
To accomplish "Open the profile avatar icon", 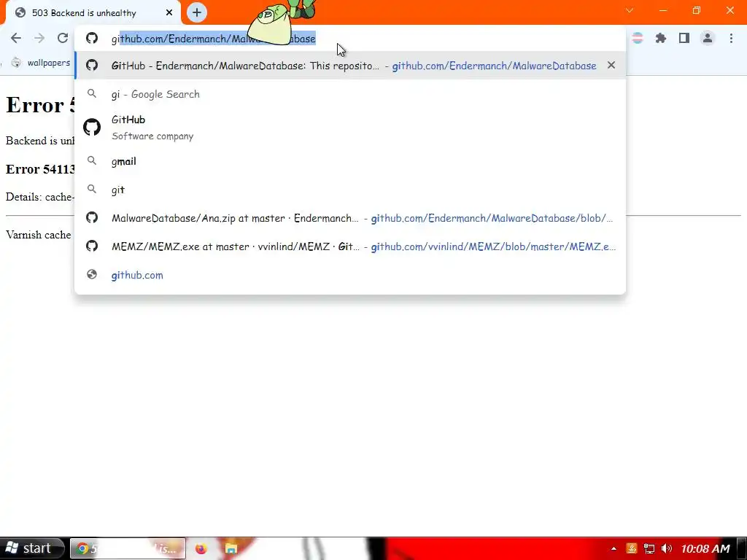I will pos(708,38).
